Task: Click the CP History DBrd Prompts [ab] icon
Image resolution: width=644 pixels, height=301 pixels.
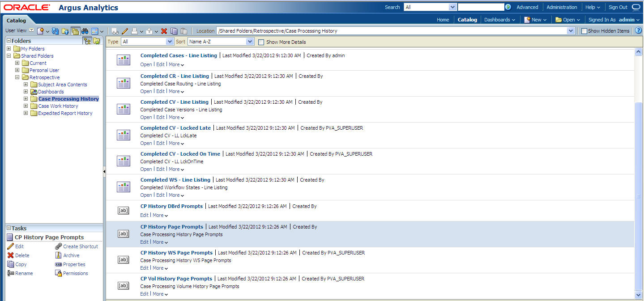Action: click(123, 210)
